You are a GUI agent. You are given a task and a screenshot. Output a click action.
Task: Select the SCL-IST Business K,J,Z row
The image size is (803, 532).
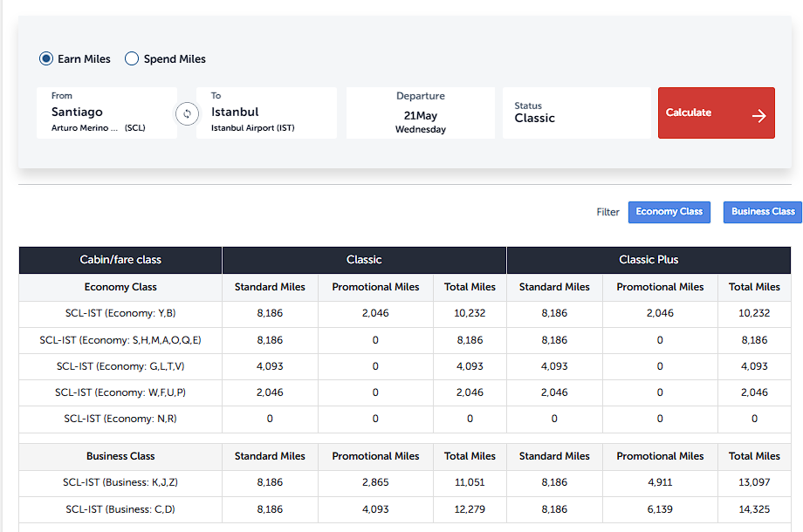[120, 482]
